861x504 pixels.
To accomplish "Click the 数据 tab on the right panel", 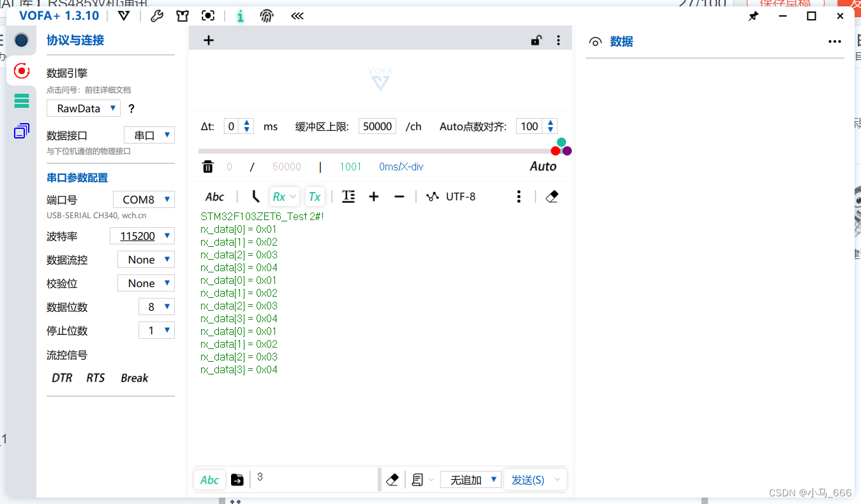I will [x=622, y=41].
